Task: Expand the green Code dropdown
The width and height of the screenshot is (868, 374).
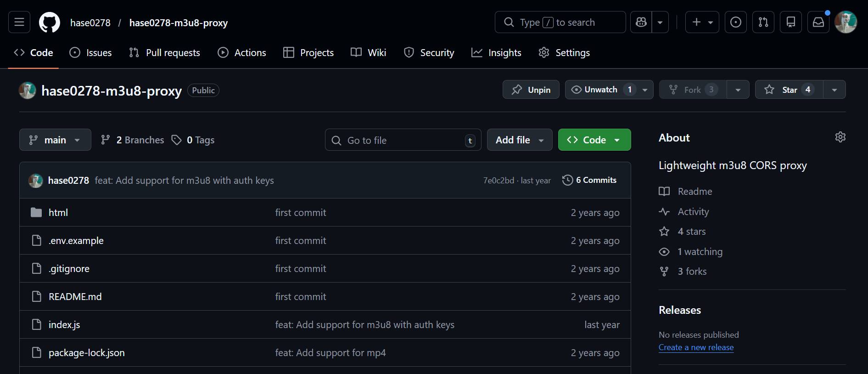Action: [594, 140]
